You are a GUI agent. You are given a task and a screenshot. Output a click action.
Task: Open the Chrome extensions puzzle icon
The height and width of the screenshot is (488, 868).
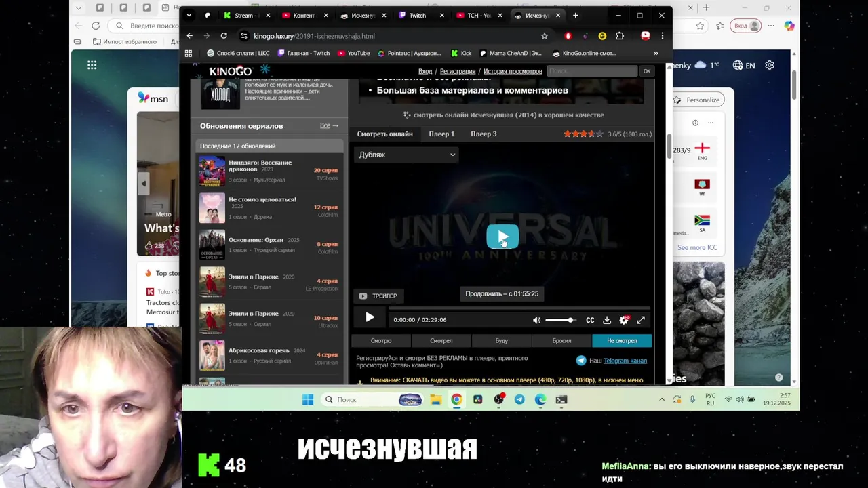pos(620,36)
